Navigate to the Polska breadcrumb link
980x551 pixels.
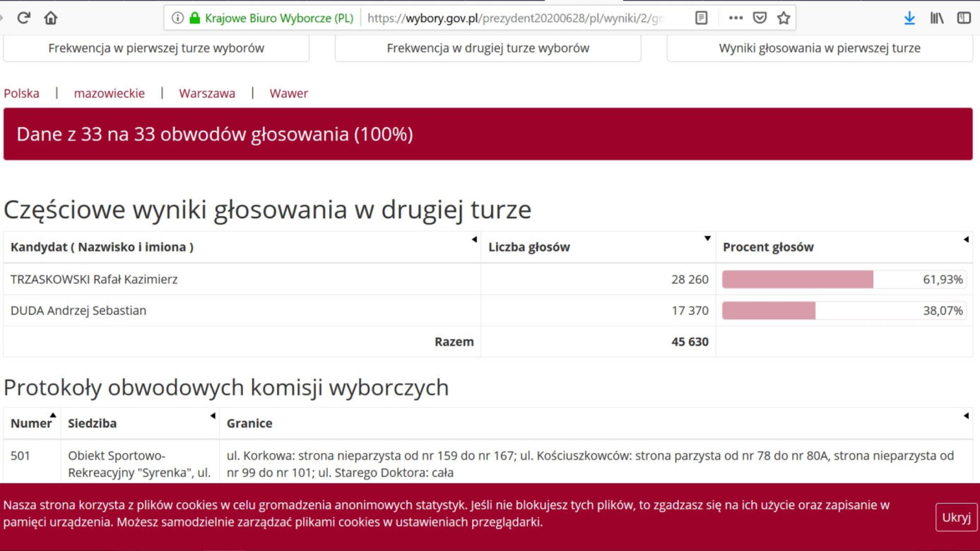click(22, 93)
